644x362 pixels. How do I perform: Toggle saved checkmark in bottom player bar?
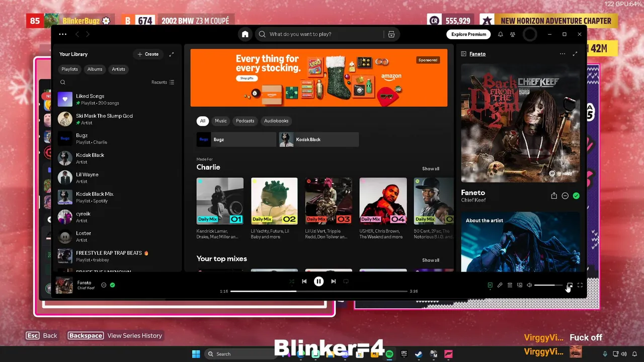112,285
